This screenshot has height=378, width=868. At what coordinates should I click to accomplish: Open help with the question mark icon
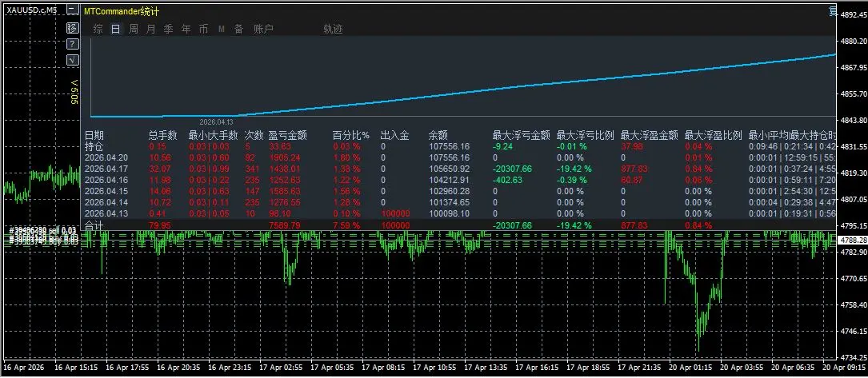(72, 44)
